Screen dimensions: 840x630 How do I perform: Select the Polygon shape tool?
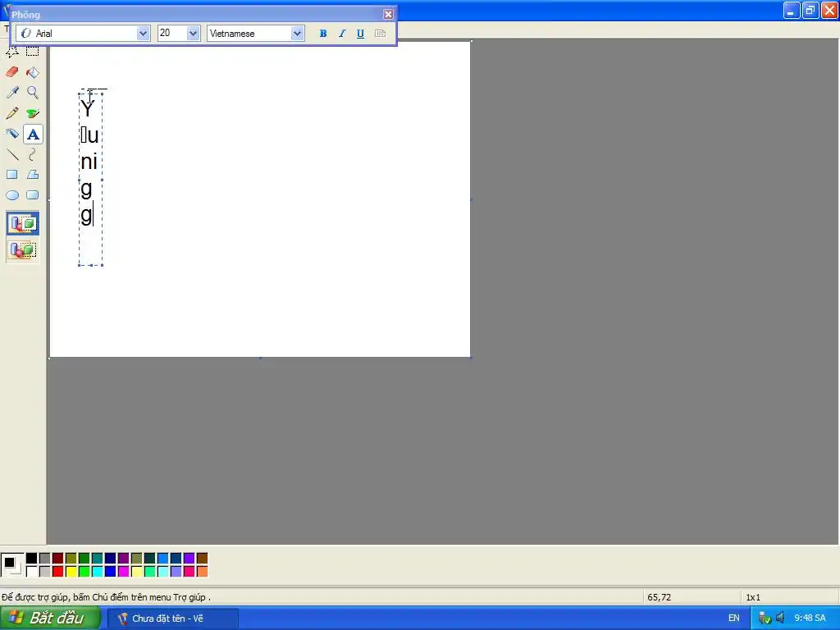(33, 175)
